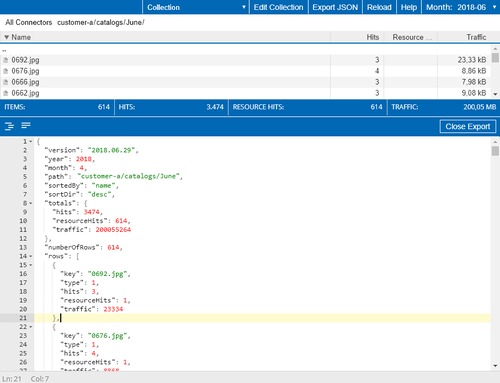Select the 0692.jpg row
Screen dimensions: 500x383
245,60
